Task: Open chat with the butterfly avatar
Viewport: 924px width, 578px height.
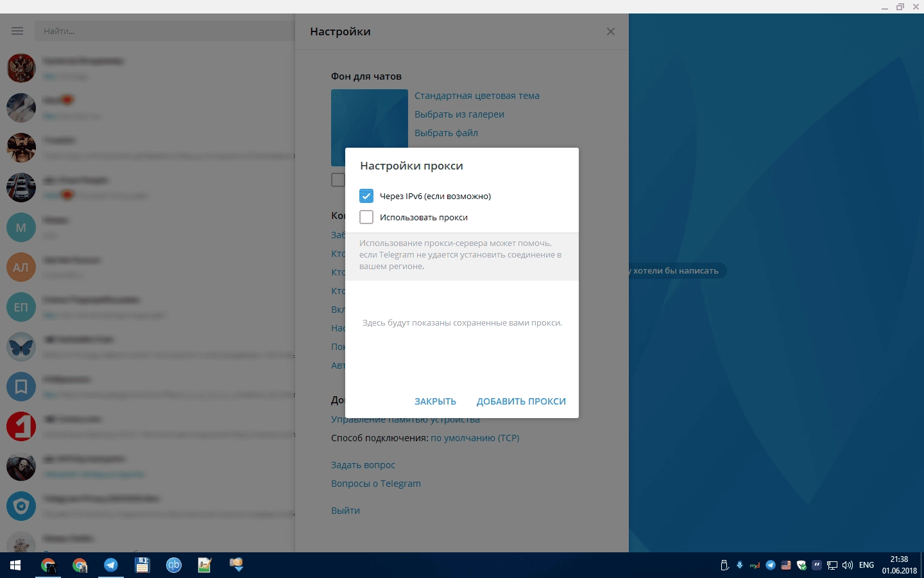Action: tap(21, 347)
